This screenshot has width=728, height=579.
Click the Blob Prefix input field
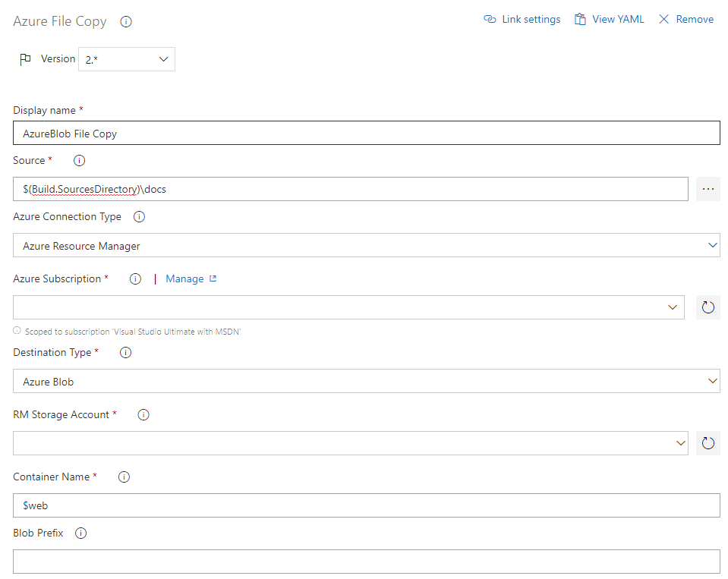(367, 562)
